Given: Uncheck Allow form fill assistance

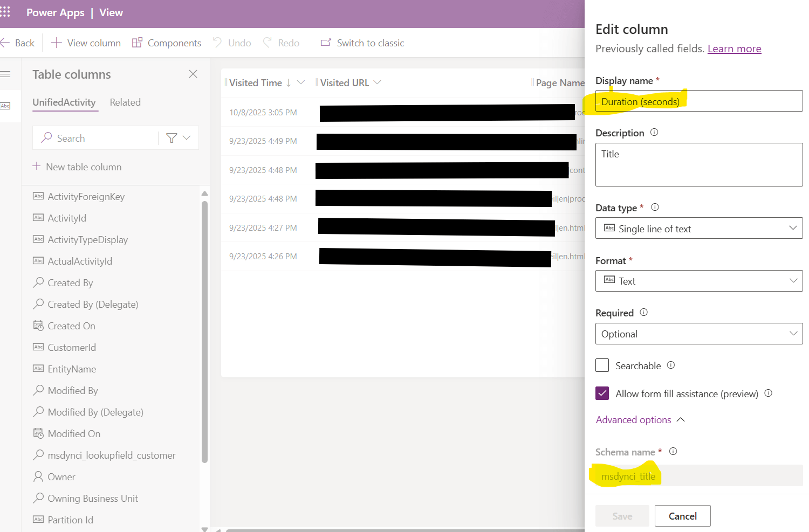Looking at the screenshot, I should [x=602, y=393].
